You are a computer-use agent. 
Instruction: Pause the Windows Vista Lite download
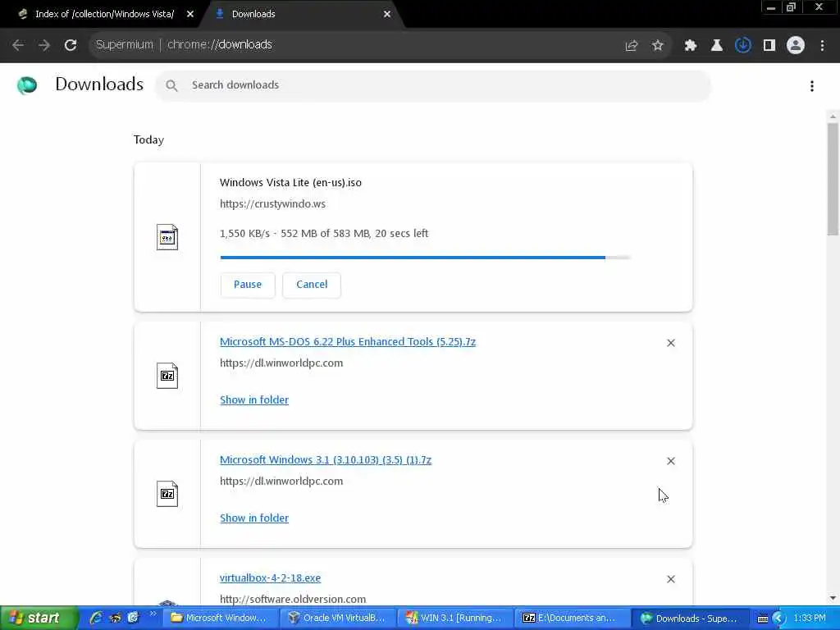coord(248,285)
